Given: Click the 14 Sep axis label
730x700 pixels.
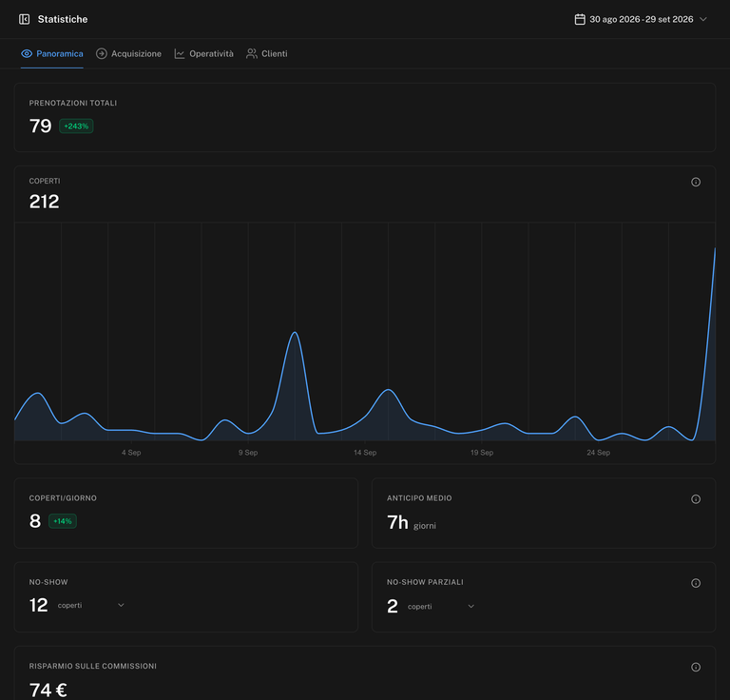Looking at the screenshot, I should [365, 453].
